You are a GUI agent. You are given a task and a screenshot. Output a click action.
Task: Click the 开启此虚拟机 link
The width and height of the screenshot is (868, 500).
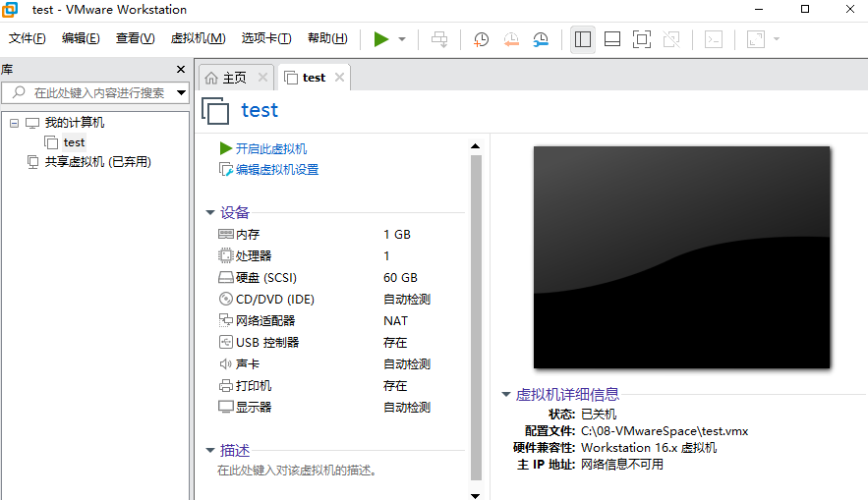(270, 148)
